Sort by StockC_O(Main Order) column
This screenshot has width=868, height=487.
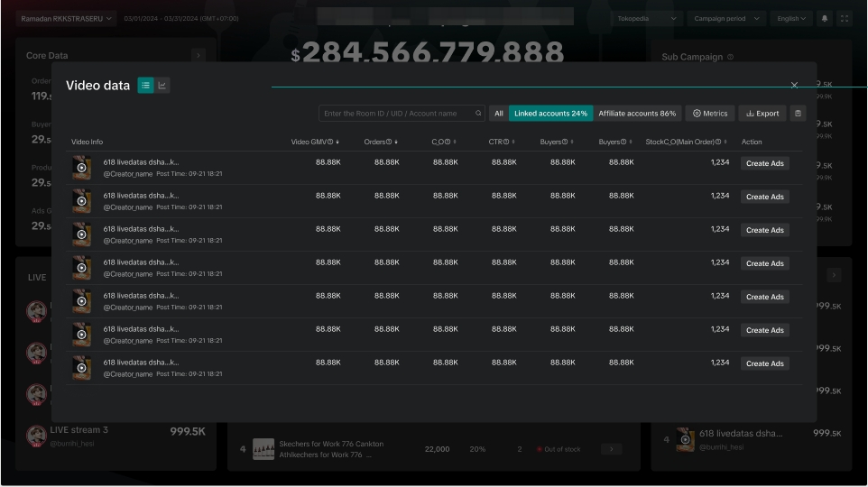click(x=725, y=142)
